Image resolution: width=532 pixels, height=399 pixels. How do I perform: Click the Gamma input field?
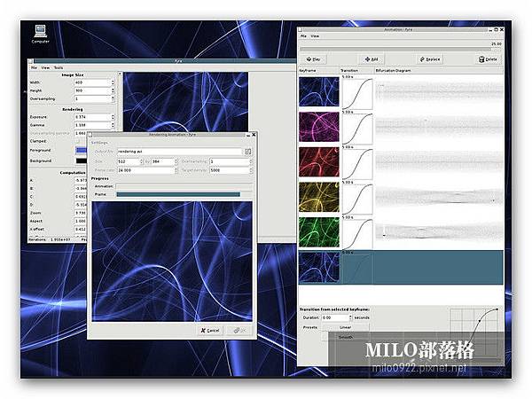92,125
